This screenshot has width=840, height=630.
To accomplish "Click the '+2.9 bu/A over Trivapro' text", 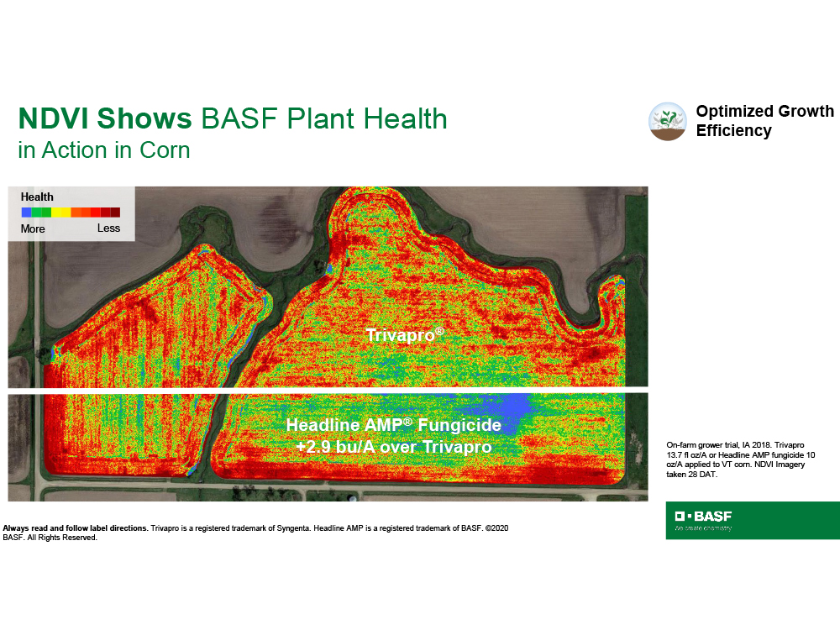I will tap(394, 447).
